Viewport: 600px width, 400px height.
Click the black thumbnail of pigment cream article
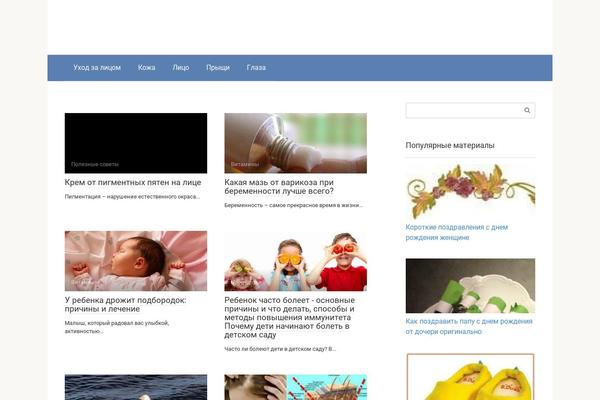click(136, 143)
